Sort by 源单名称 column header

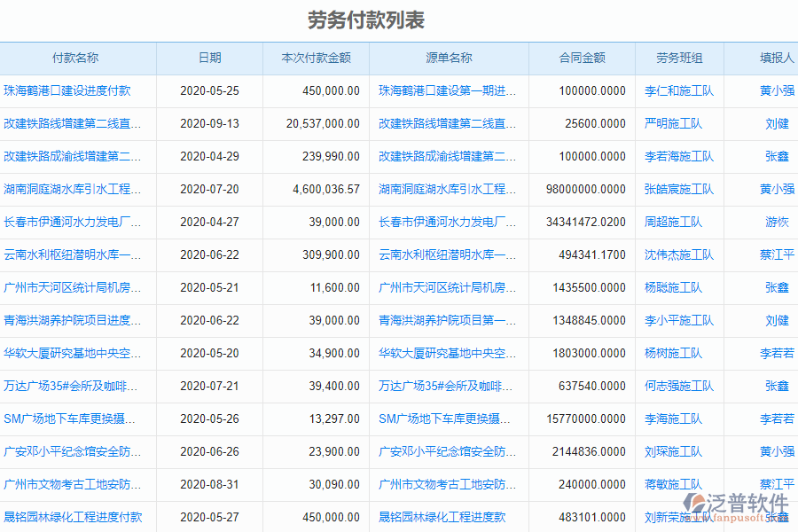pyautogui.click(x=449, y=58)
